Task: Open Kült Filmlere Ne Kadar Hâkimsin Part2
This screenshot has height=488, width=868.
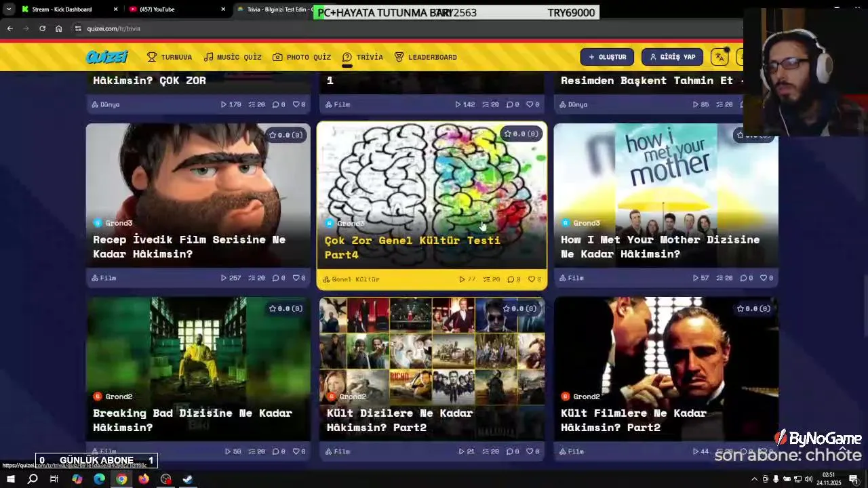Action: coord(633,420)
